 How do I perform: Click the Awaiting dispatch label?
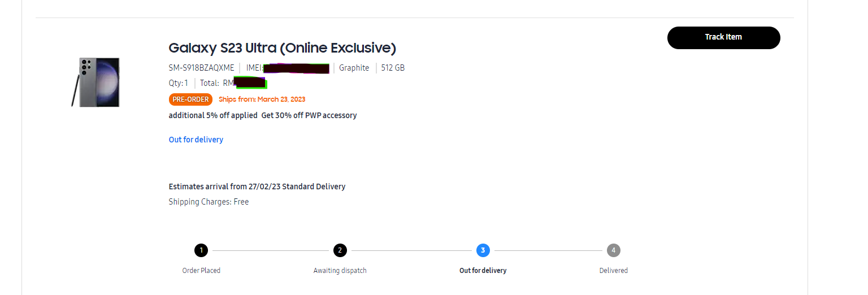click(x=340, y=271)
